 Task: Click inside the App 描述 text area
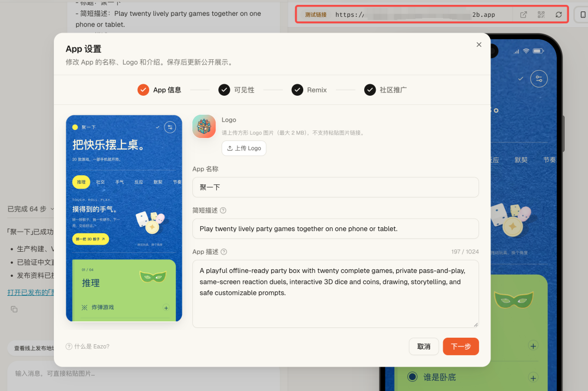[335, 294]
